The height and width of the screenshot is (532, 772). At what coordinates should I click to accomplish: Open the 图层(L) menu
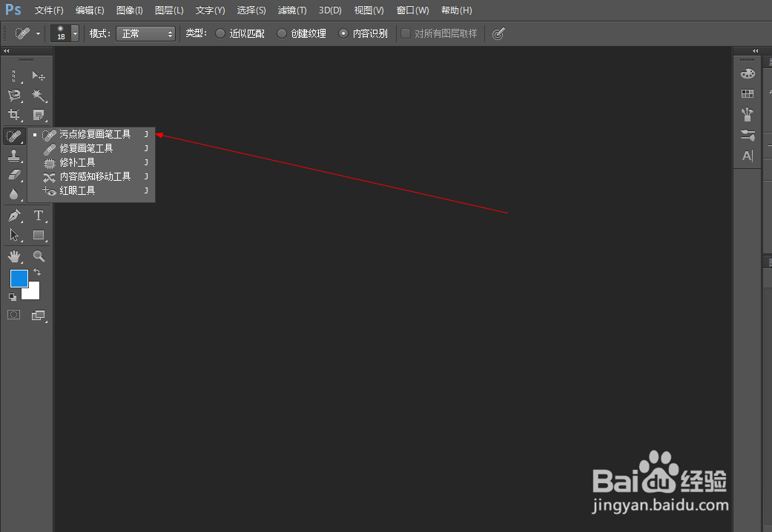click(169, 10)
